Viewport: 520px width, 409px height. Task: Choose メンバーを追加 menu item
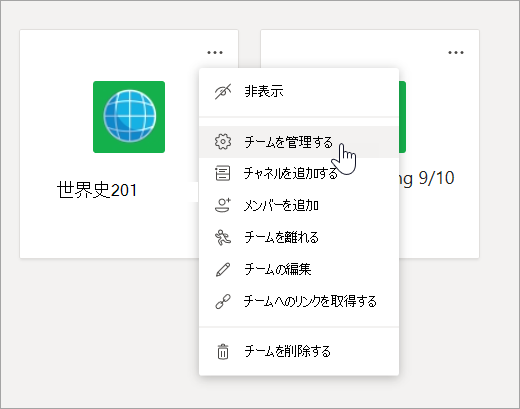point(299,205)
